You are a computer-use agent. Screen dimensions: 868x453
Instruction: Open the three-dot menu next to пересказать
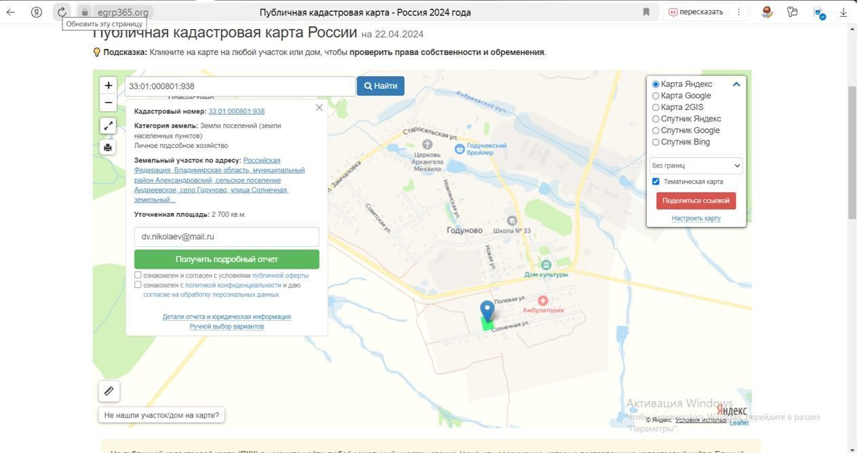[738, 12]
